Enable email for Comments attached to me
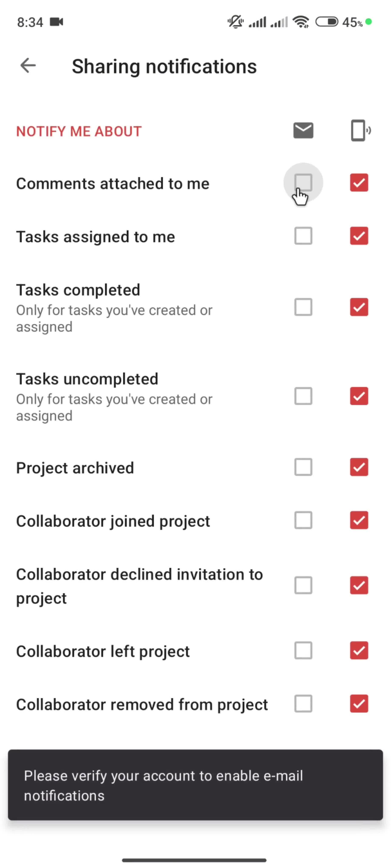 (x=303, y=183)
